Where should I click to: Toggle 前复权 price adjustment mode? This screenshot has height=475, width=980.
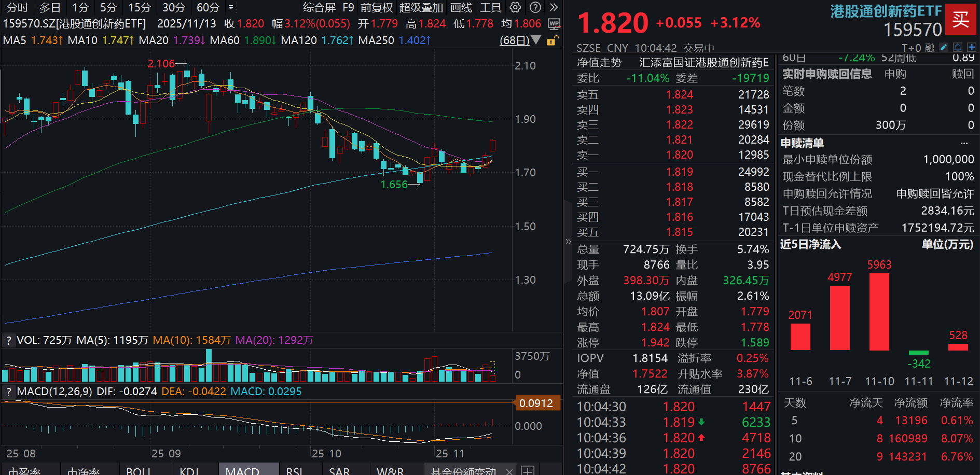click(x=377, y=7)
